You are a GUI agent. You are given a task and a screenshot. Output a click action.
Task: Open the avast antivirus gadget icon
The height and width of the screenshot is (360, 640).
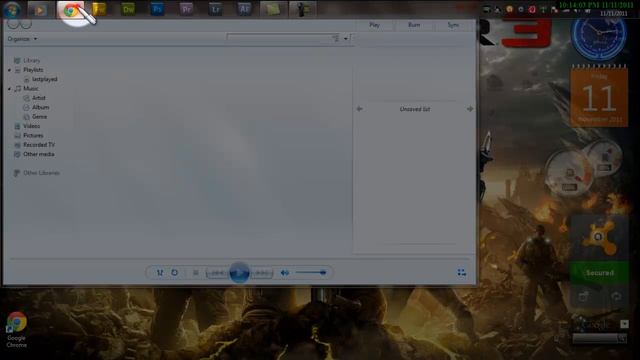pos(599,238)
